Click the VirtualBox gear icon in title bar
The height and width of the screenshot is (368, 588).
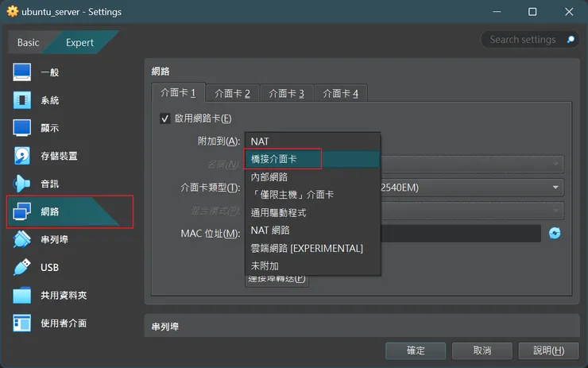point(13,12)
